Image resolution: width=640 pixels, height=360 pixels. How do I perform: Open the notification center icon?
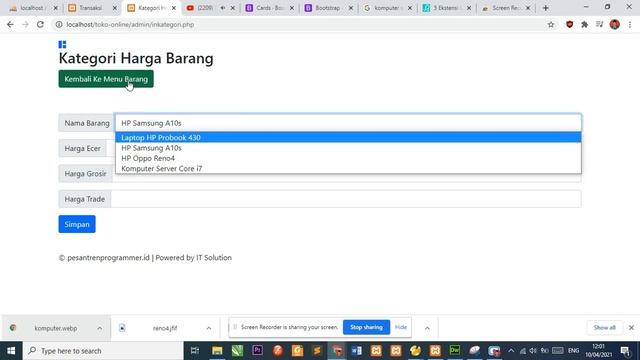point(625,351)
